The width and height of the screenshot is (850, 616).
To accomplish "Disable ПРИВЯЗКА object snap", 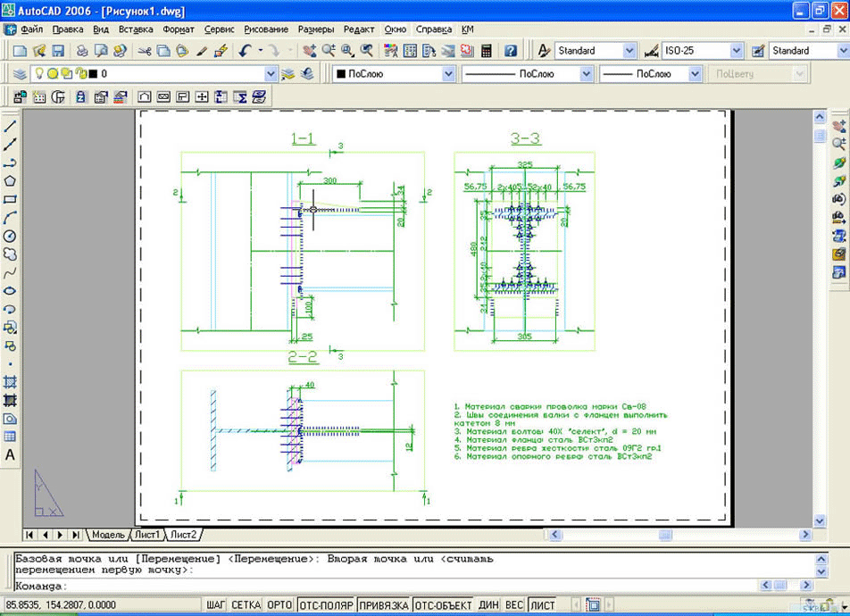I will point(383,605).
